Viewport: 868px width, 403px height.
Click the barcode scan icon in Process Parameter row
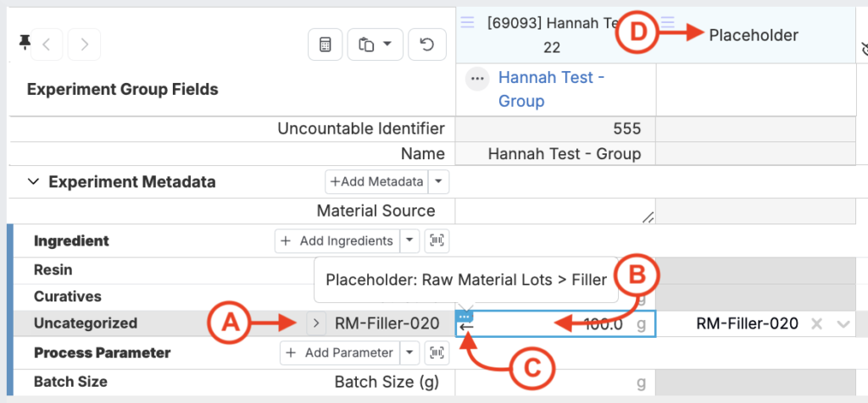tap(437, 352)
